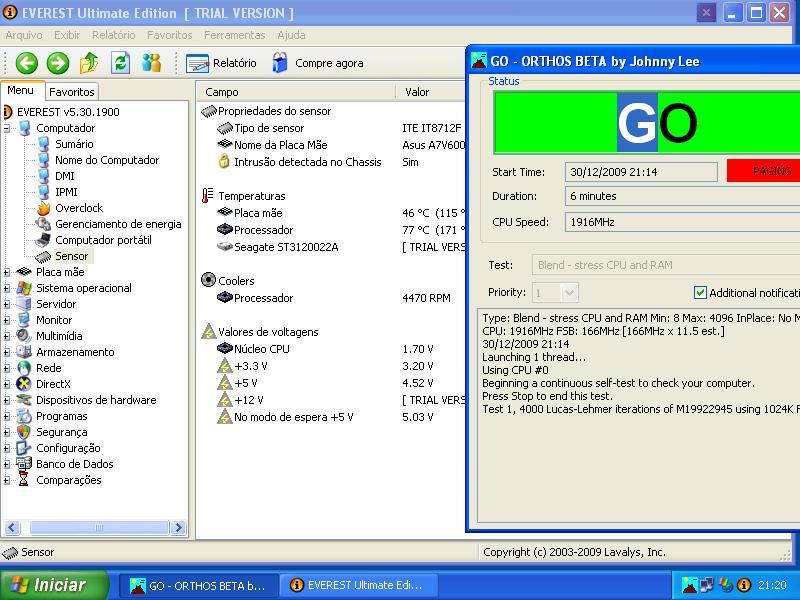
Task: Select the Sumário tree item
Action: [x=74, y=144]
